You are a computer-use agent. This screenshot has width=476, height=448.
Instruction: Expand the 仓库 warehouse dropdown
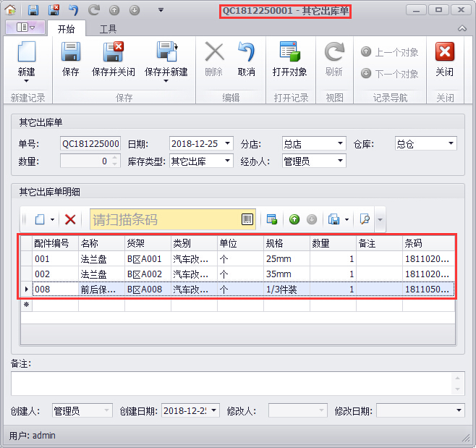point(451,143)
